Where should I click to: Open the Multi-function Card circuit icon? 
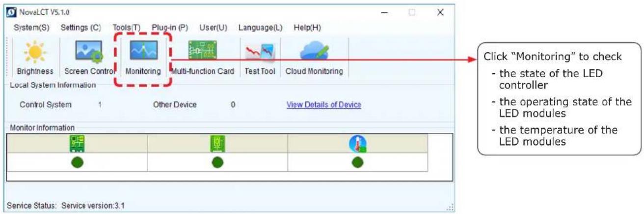202,51
